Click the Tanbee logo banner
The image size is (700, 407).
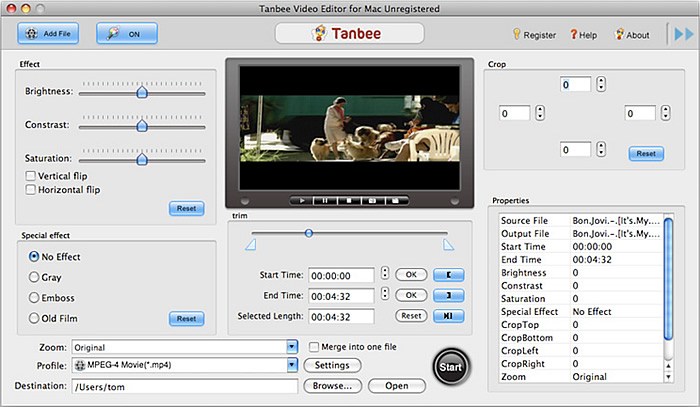pos(350,33)
